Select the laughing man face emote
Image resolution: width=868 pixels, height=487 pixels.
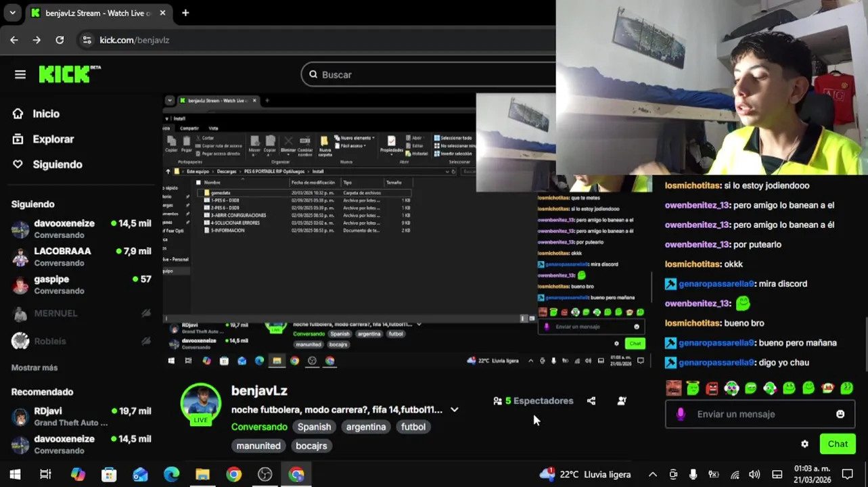click(673, 388)
